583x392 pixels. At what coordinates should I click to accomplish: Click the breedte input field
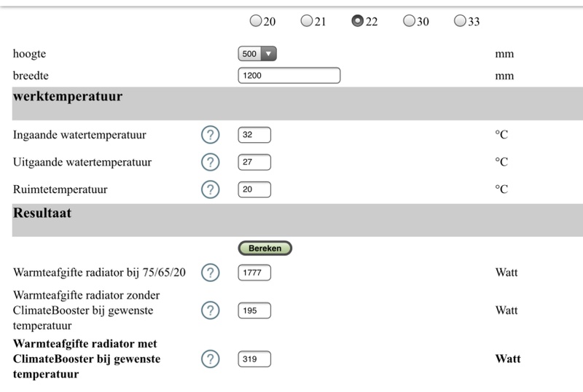pos(289,75)
